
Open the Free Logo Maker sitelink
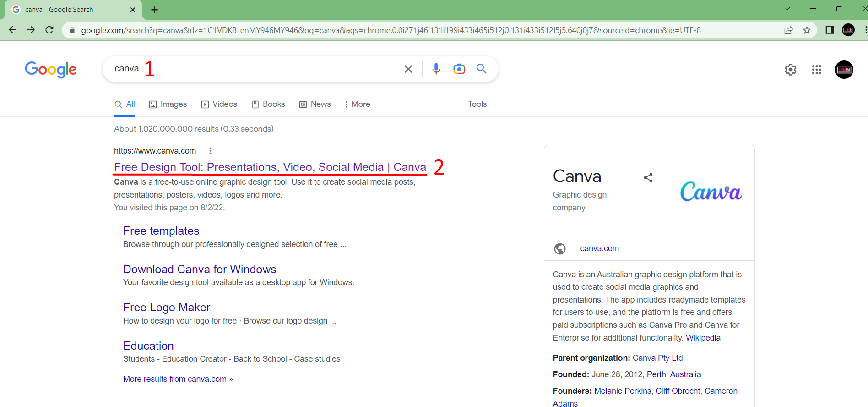pyautogui.click(x=167, y=307)
